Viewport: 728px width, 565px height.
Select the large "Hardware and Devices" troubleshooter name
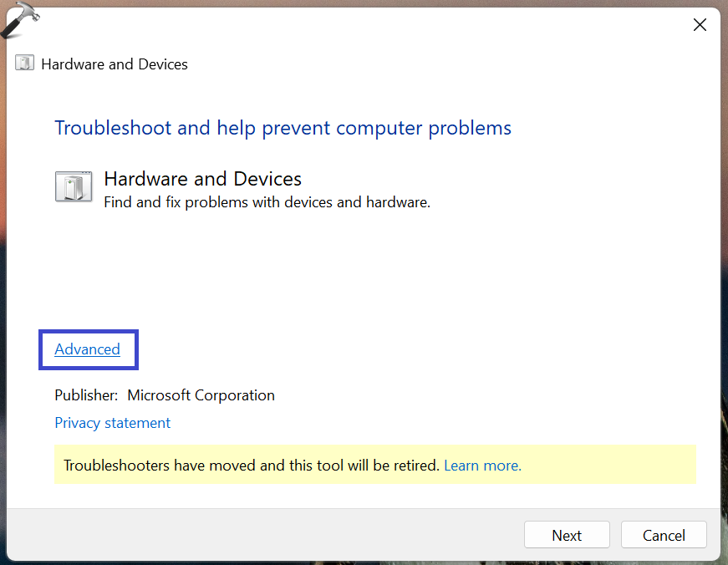point(202,179)
